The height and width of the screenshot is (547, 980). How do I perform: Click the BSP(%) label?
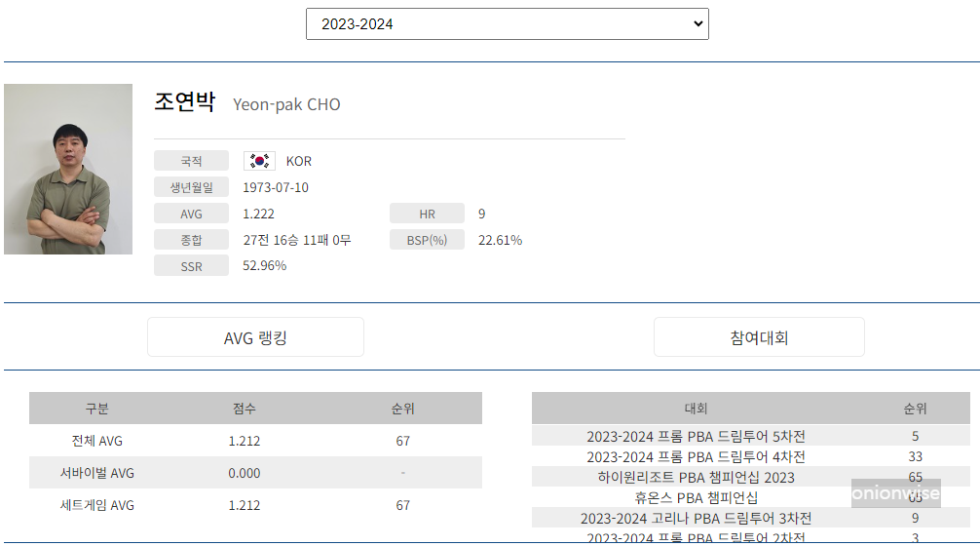[427, 240]
